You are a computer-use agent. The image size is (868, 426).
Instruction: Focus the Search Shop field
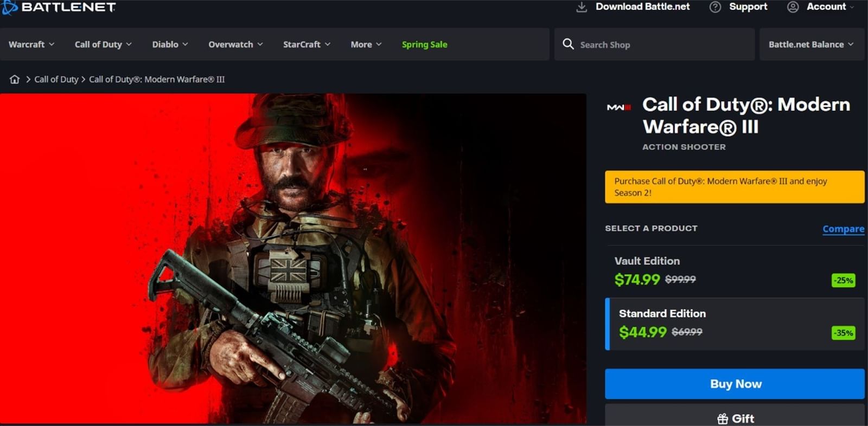(654, 44)
